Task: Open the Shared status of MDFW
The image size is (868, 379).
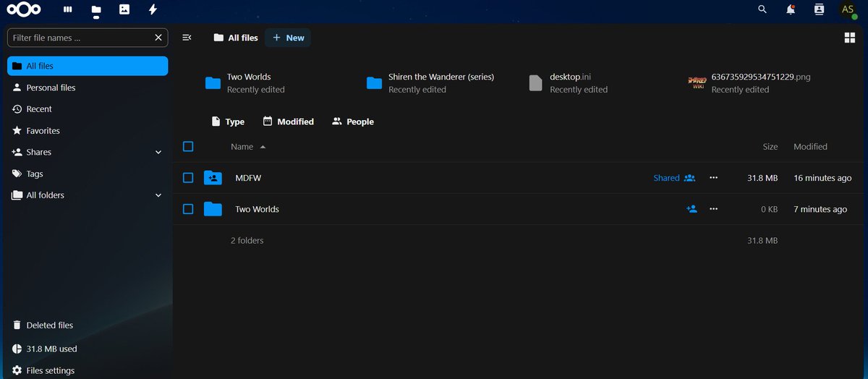Action: 674,178
